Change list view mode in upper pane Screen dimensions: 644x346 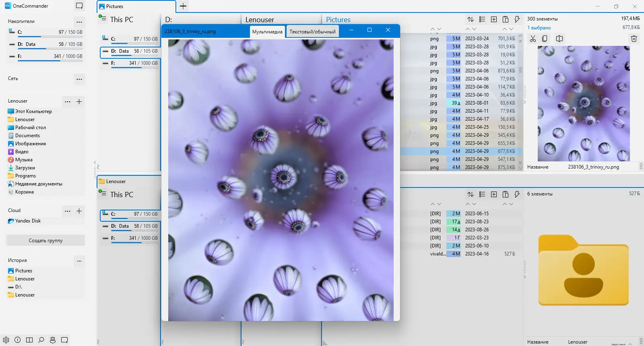tap(482, 19)
